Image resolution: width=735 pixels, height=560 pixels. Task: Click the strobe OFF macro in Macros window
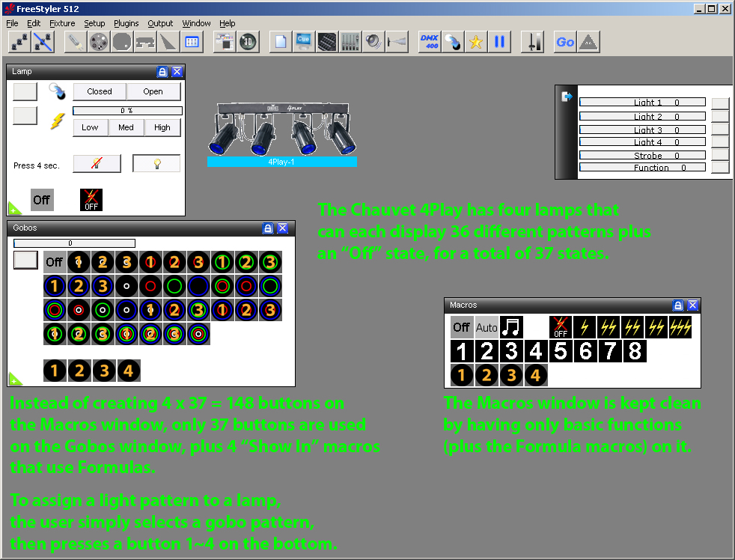pyautogui.click(x=561, y=327)
